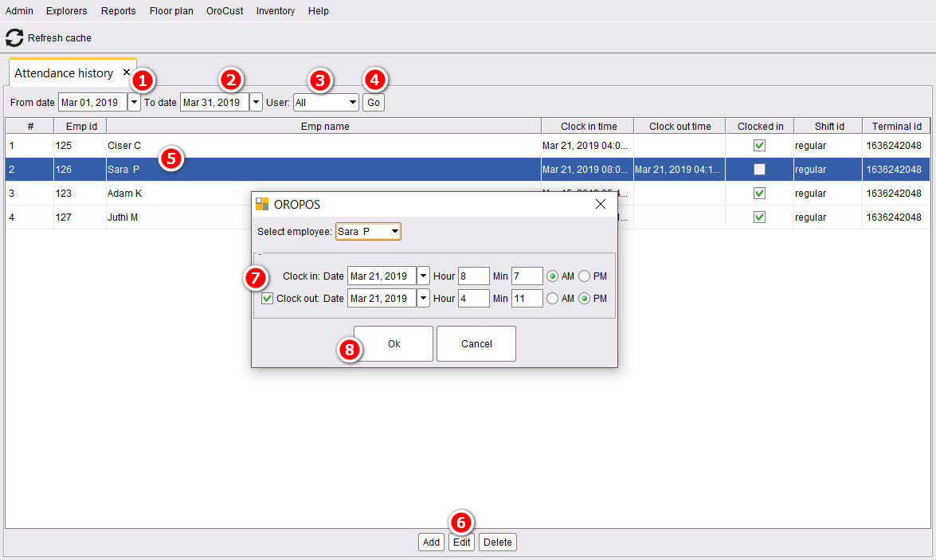Image resolution: width=936 pixels, height=560 pixels.
Task: Click Emp id 123 cell
Action: coord(80,194)
